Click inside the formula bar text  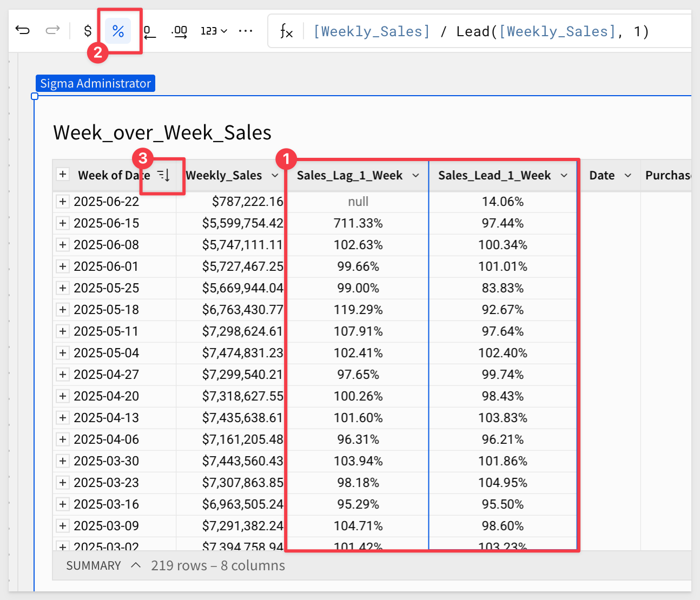pos(480,31)
